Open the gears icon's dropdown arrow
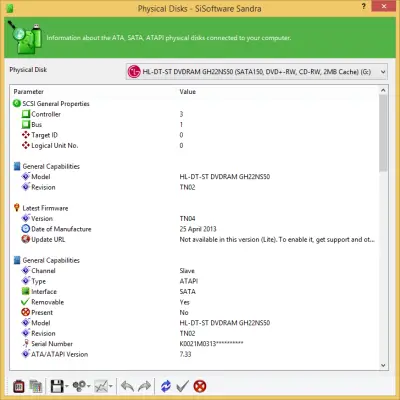This screenshot has width=400, height=400. (89, 387)
